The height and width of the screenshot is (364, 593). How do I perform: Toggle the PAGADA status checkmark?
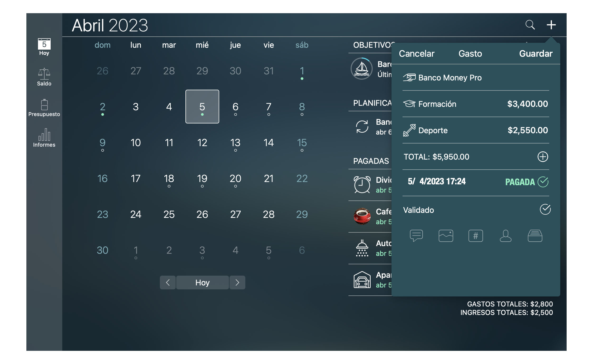pos(543,181)
